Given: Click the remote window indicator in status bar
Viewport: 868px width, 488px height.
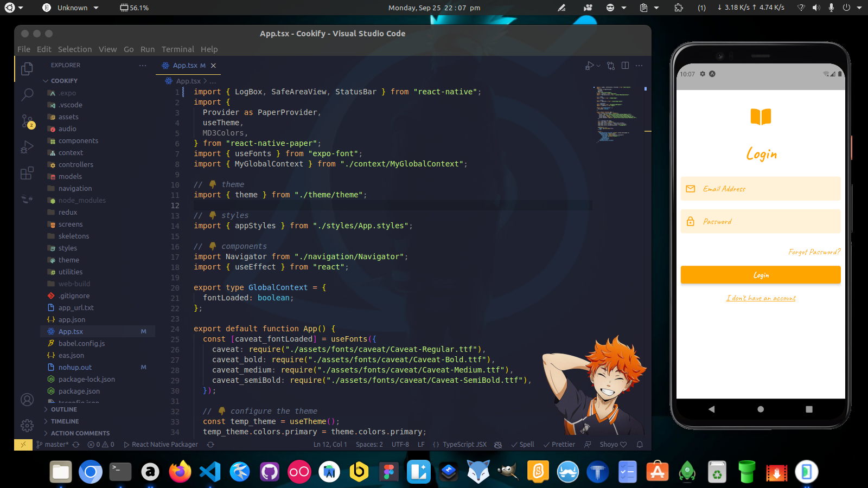Looking at the screenshot, I should (23, 445).
